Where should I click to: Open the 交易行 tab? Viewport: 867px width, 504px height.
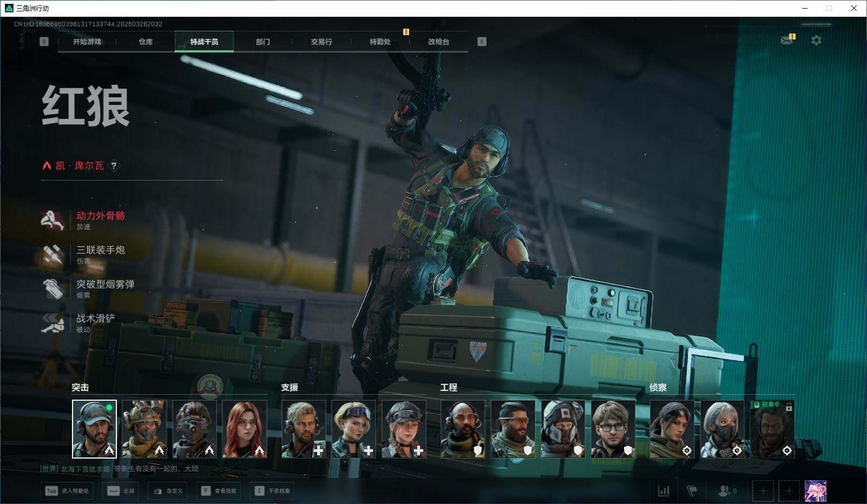click(321, 42)
